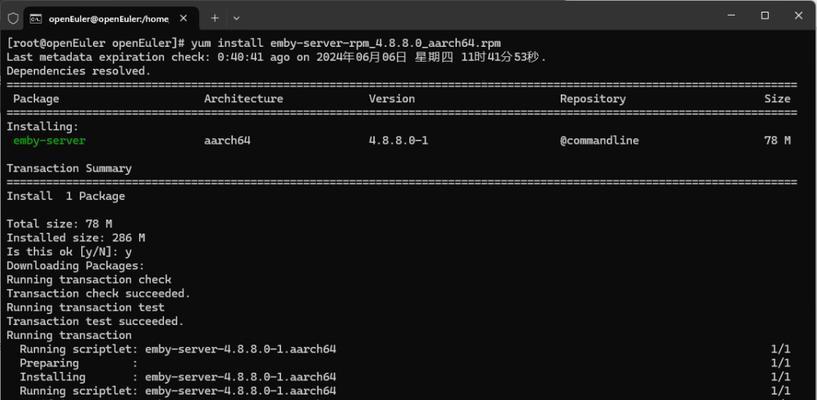Minimize the terminal window
Screen dimensions: 817x400
pos(731,16)
